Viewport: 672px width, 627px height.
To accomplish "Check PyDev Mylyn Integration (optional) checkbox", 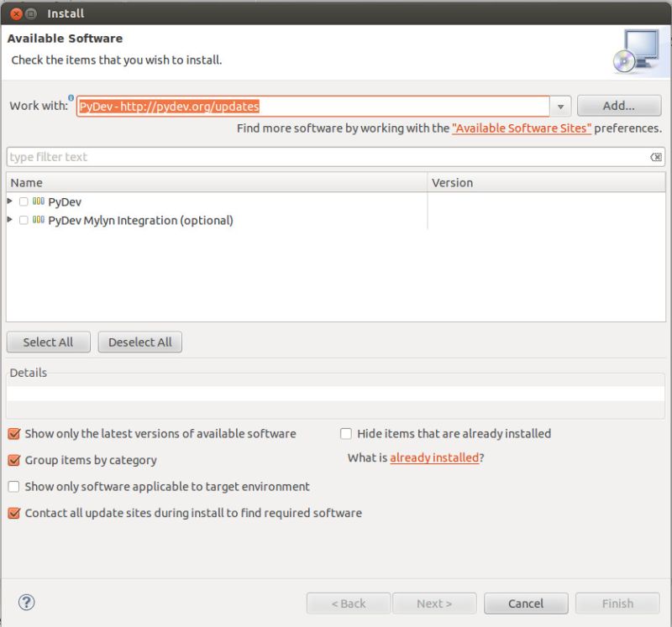I will (24, 220).
